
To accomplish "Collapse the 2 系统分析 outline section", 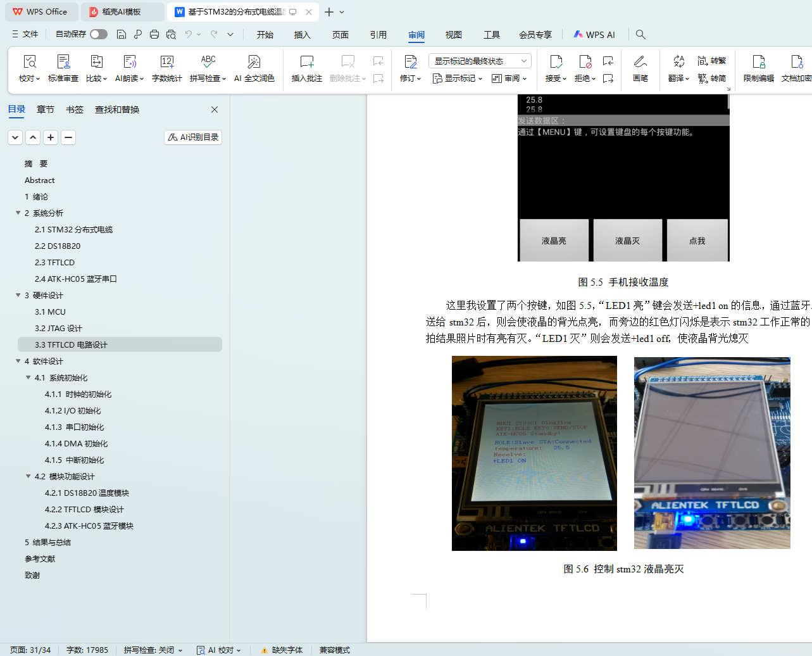I will coord(18,213).
